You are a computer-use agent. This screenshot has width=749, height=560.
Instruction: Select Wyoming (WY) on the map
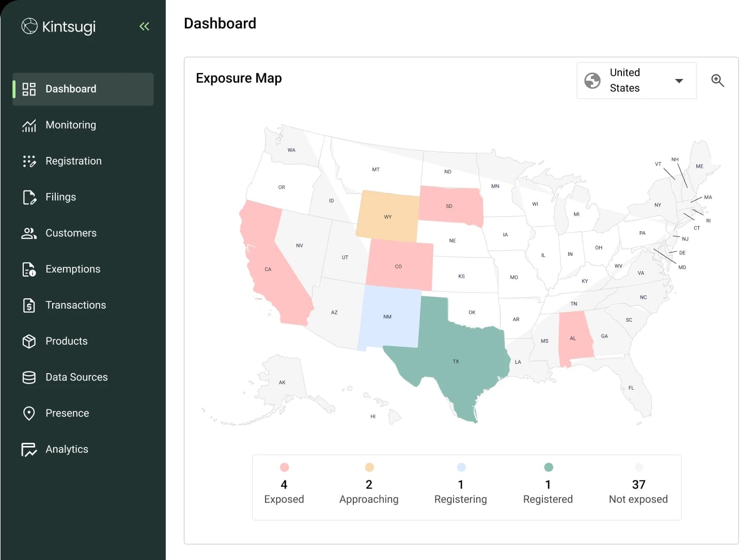(x=388, y=216)
